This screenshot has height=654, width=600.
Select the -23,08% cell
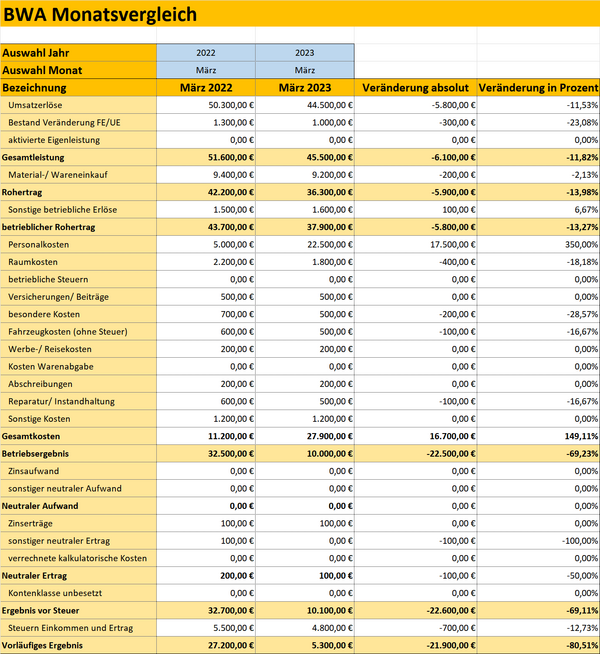tap(538, 123)
